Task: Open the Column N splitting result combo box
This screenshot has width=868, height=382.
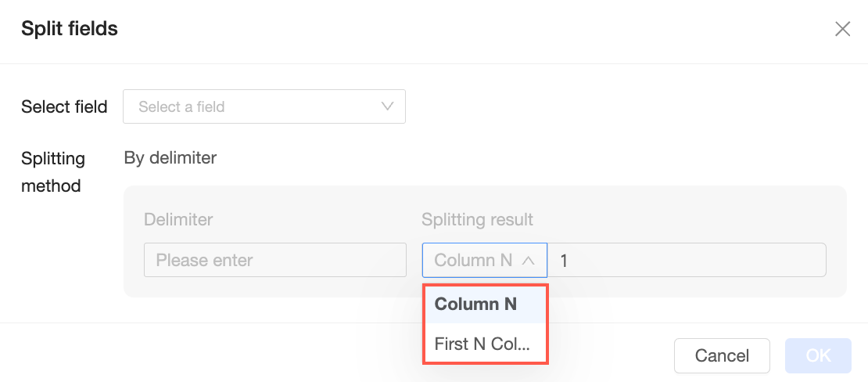Action: (x=473, y=261)
